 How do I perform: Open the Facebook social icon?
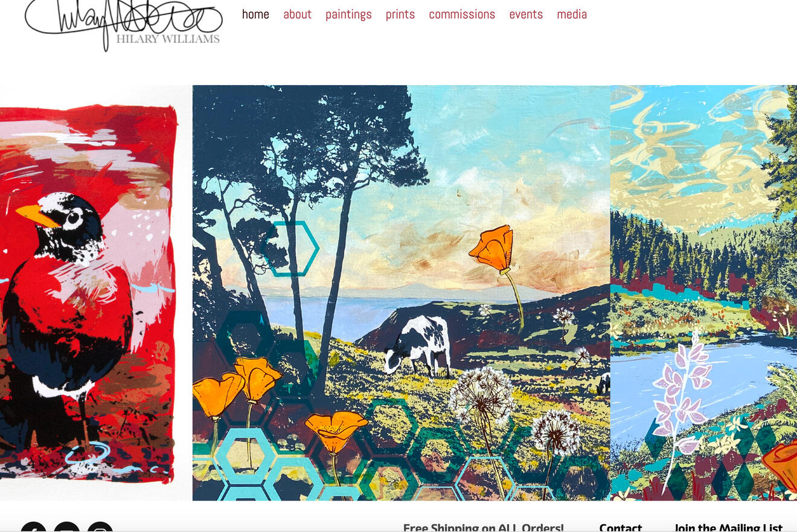point(33,527)
